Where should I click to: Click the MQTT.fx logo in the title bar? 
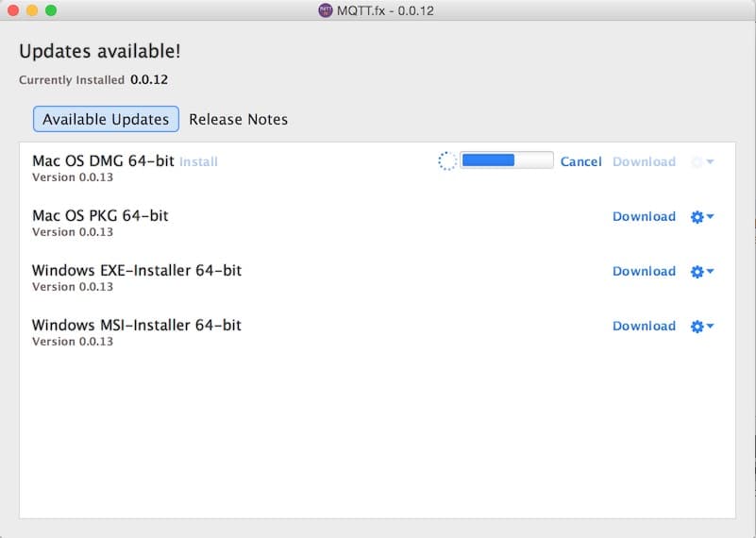pos(325,10)
